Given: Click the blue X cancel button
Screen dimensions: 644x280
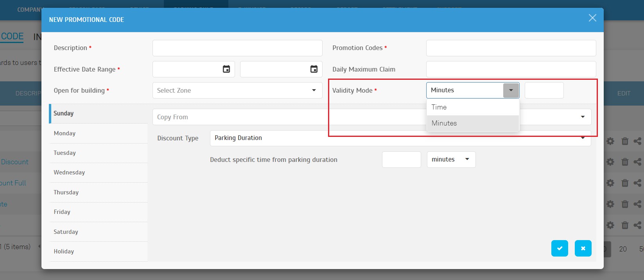Looking at the screenshot, I should coord(583,248).
